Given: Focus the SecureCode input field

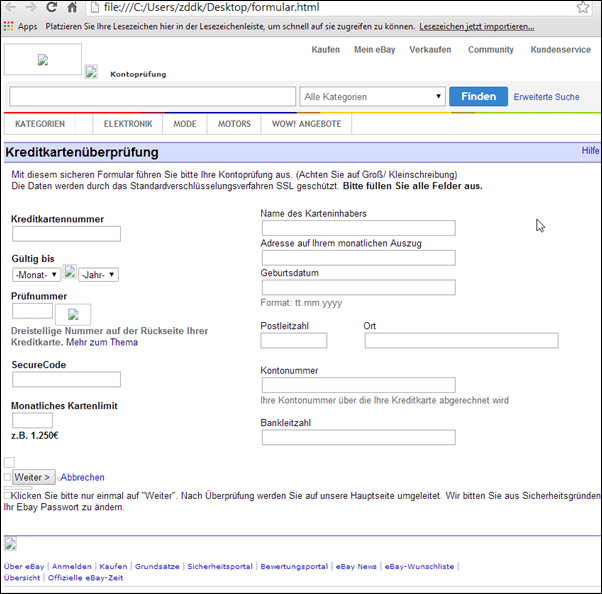Looking at the screenshot, I should pos(66,379).
